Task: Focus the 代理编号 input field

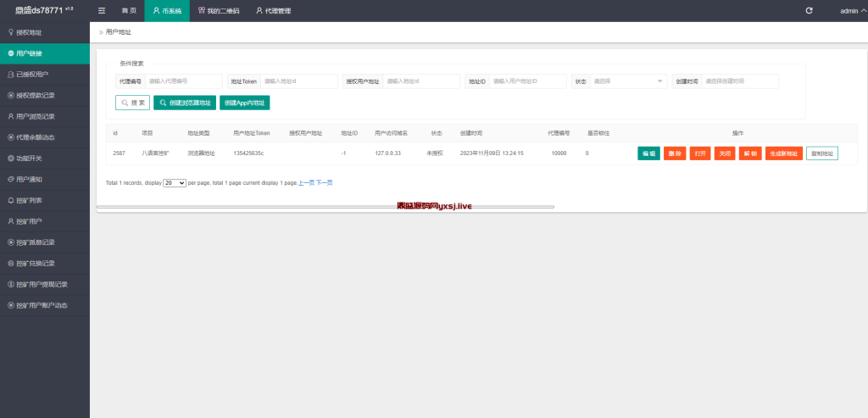Action: click(181, 81)
